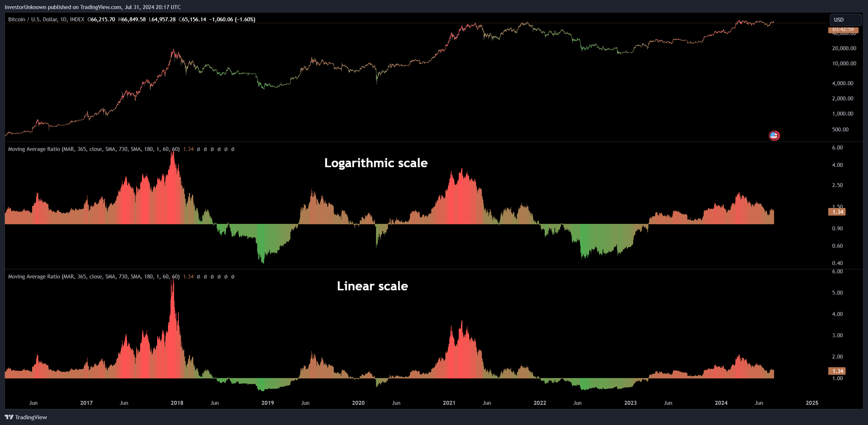The width and height of the screenshot is (868, 425).
Task: Click the Bitcoin / U.S. Dollar symbol title
Action: point(46,19)
